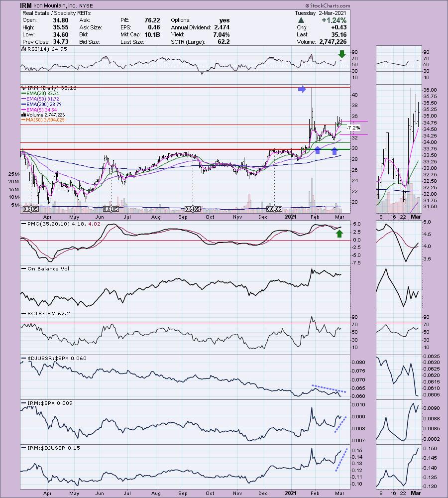Select 'Real Estate / Specialty REITs' sector text
Image resolution: width=448 pixels, height=498 pixels.
pos(57,13)
